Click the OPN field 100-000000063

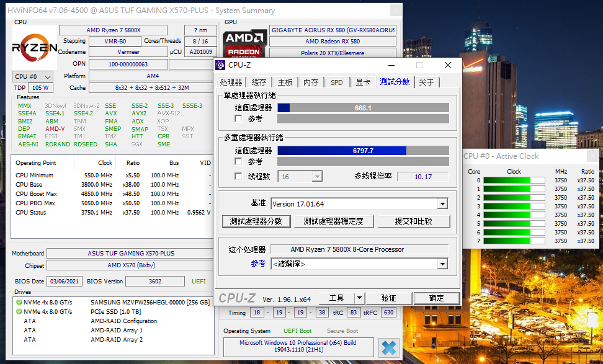(128, 64)
